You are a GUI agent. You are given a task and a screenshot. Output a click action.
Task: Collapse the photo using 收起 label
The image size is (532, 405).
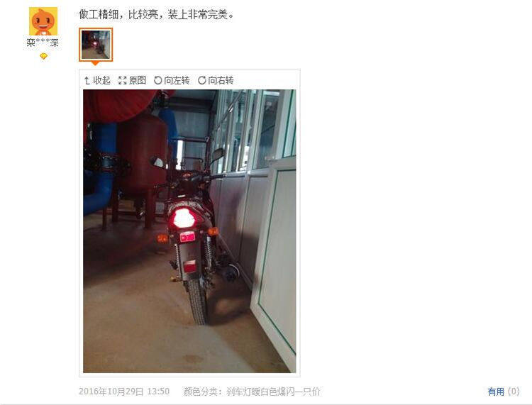[101, 80]
